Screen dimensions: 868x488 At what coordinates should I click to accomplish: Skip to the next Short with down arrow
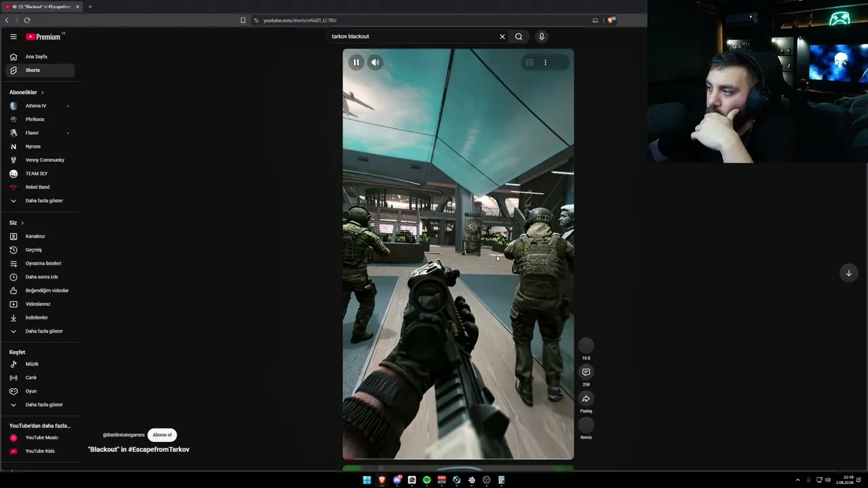(x=848, y=273)
